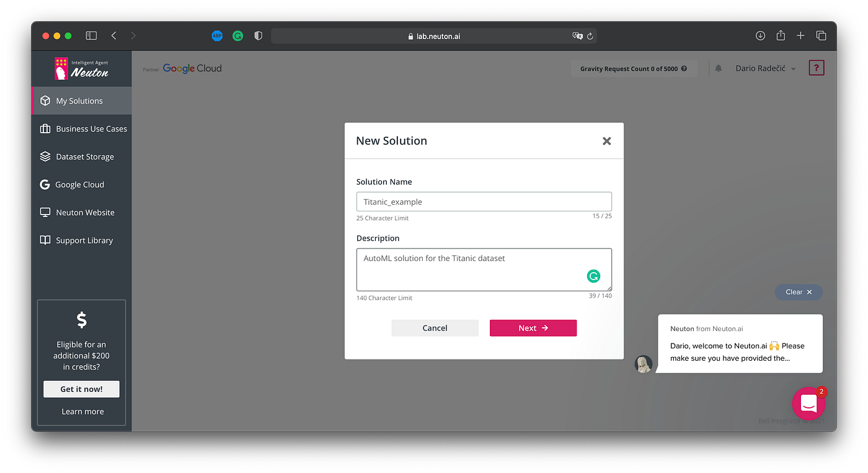The width and height of the screenshot is (868, 473).
Task: Check notifications with the bell icon
Action: 718,68
